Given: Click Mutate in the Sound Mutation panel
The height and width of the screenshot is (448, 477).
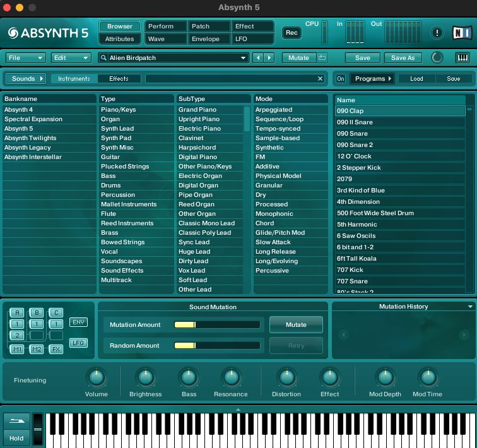Looking at the screenshot, I should coord(296,325).
